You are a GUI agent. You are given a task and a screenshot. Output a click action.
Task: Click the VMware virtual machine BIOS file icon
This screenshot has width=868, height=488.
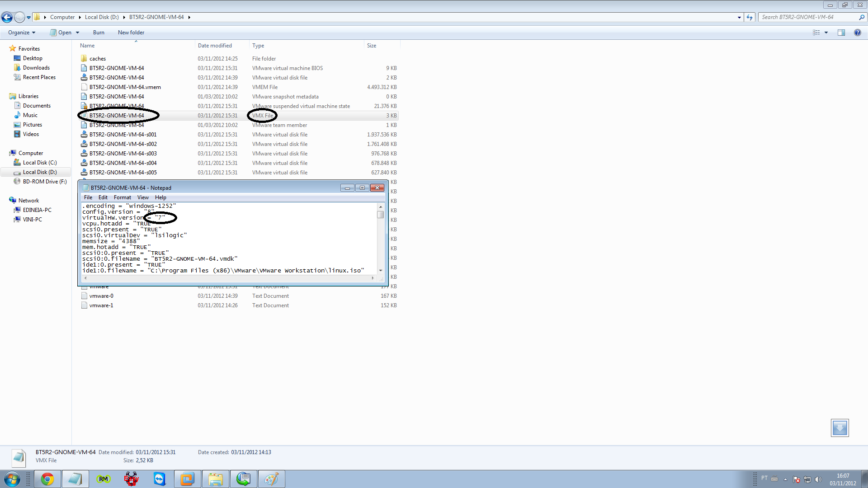click(84, 68)
